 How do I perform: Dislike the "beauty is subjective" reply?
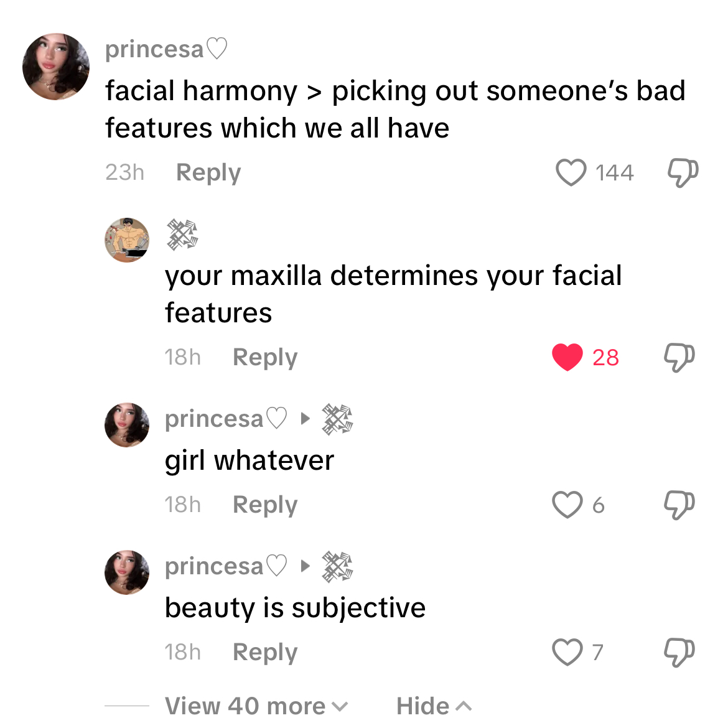pyautogui.click(x=679, y=652)
